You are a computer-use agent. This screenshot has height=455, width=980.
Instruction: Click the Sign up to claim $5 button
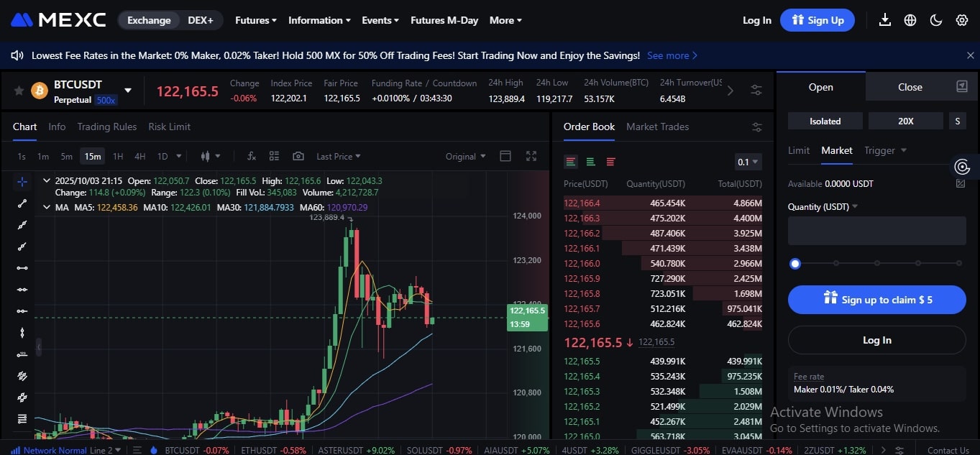click(x=876, y=300)
